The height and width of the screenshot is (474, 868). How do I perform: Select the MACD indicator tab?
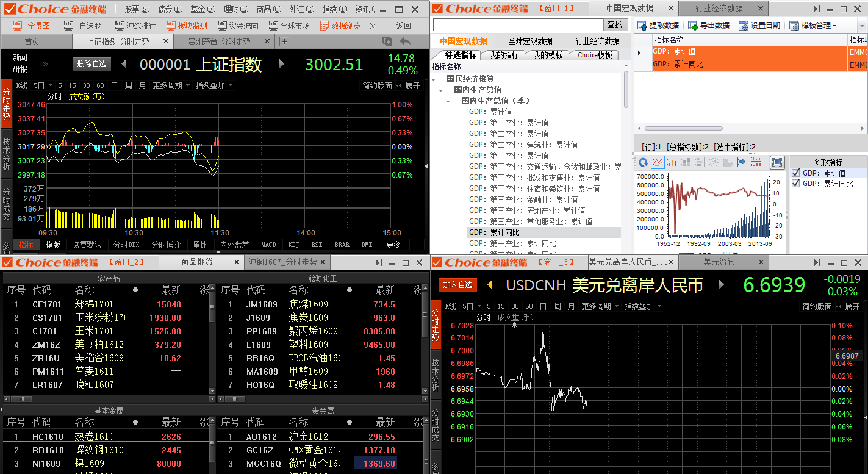point(268,245)
